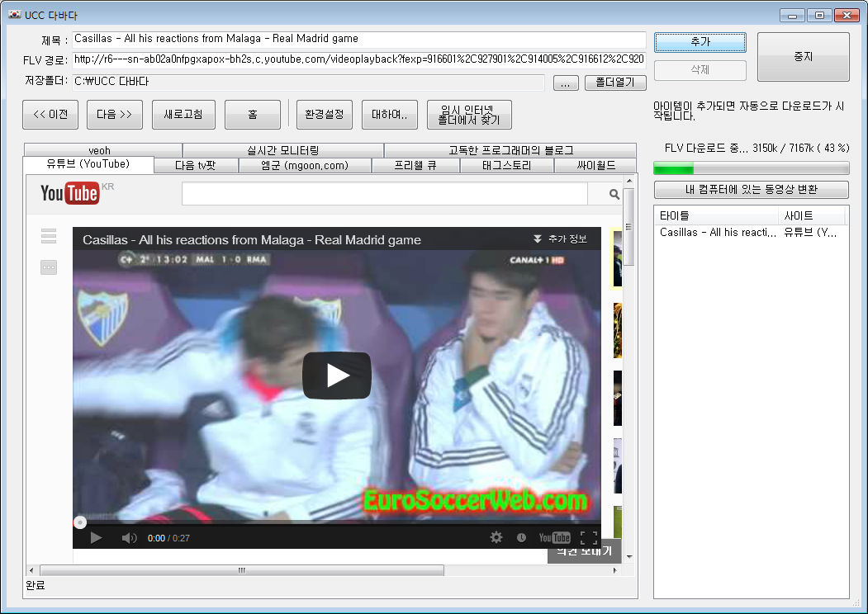Click 임시 인터넷 폴더에서 찾기 button
This screenshot has width=868, height=614.
(469, 115)
